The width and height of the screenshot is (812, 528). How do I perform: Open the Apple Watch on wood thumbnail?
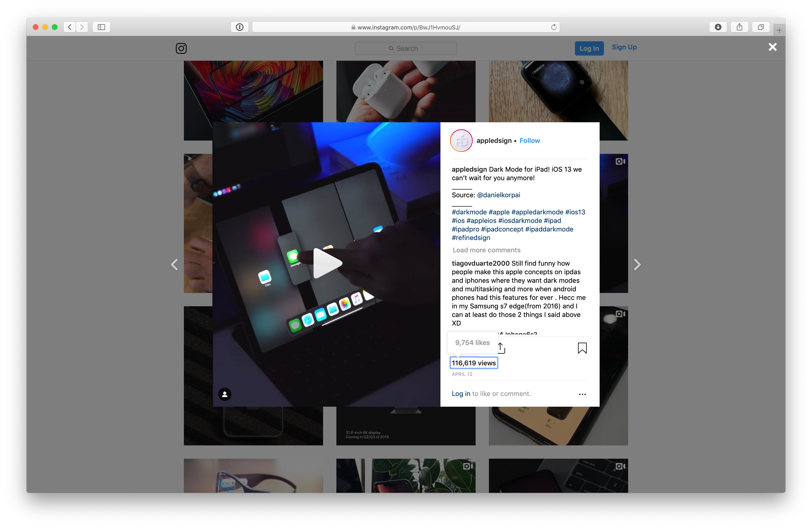coord(558,91)
